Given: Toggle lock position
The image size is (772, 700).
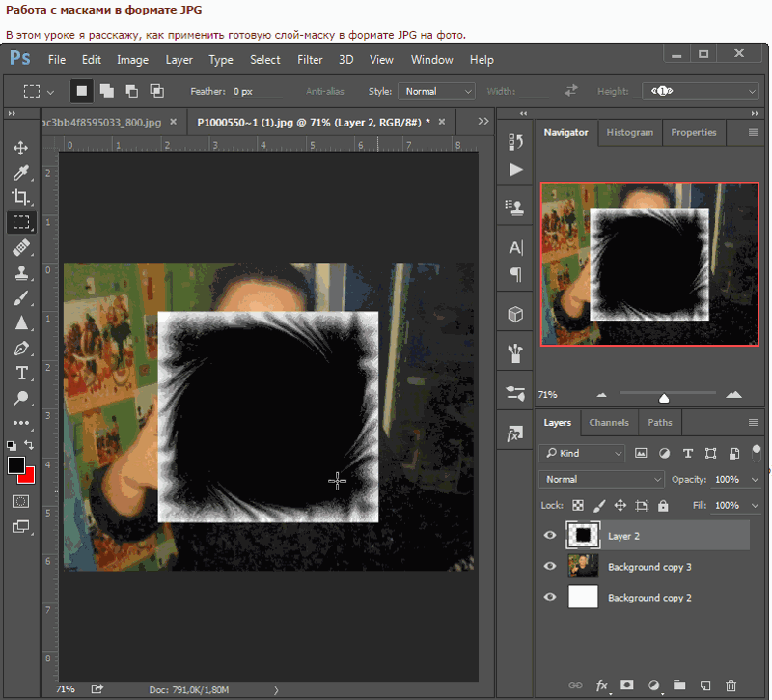Looking at the screenshot, I should (x=620, y=505).
